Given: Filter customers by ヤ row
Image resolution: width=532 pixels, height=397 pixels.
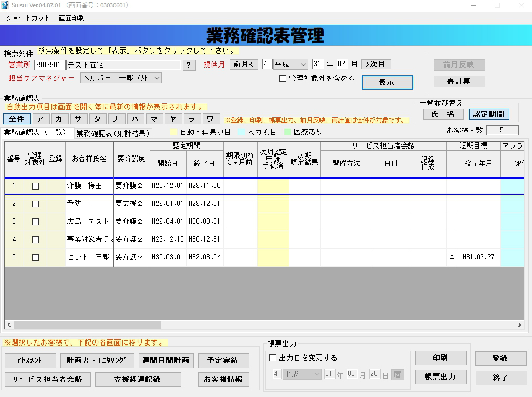Looking at the screenshot, I should 173,119.
